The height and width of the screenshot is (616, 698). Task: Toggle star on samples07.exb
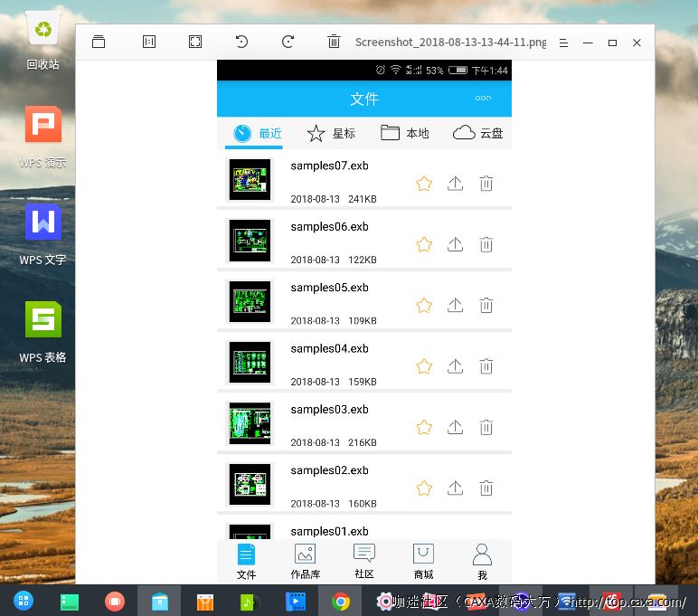[x=424, y=184]
